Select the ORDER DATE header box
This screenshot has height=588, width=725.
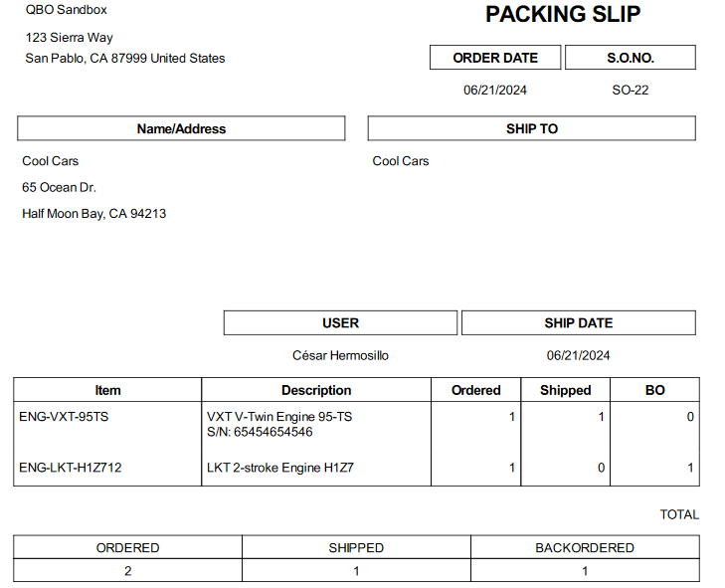tap(495, 58)
